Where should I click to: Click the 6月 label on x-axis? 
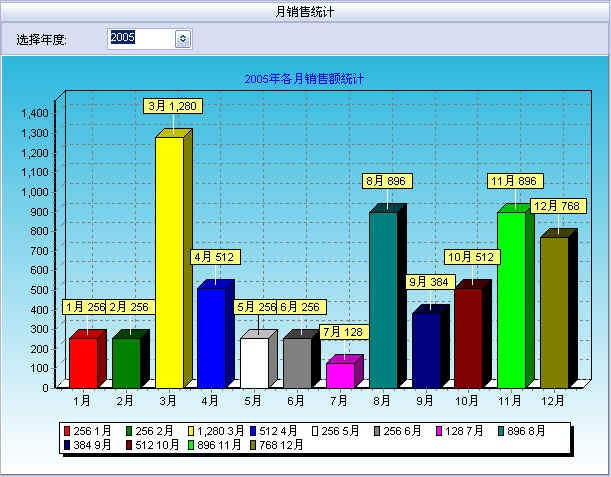coord(296,400)
